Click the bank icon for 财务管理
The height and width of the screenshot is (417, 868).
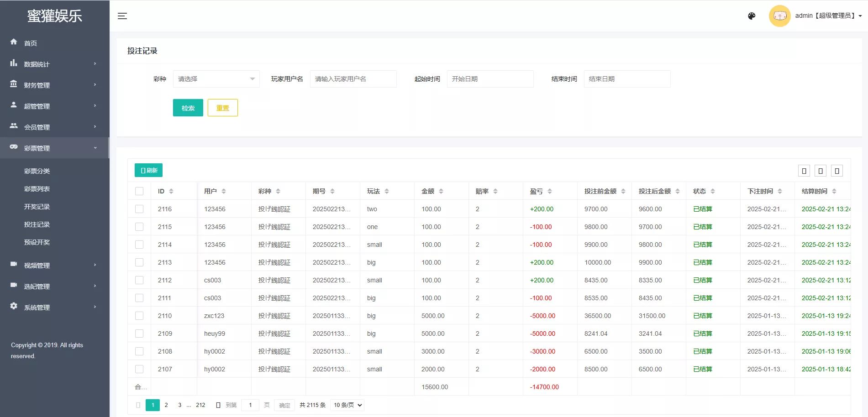(x=14, y=84)
